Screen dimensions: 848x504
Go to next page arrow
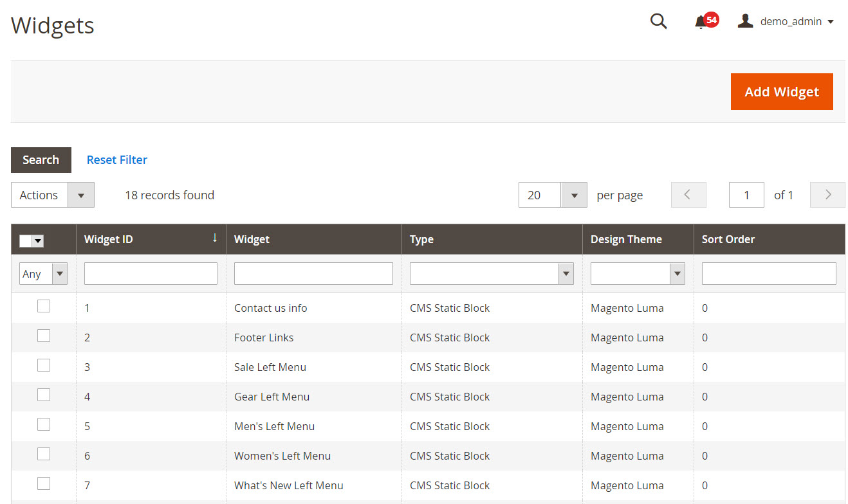coord(827,195)
